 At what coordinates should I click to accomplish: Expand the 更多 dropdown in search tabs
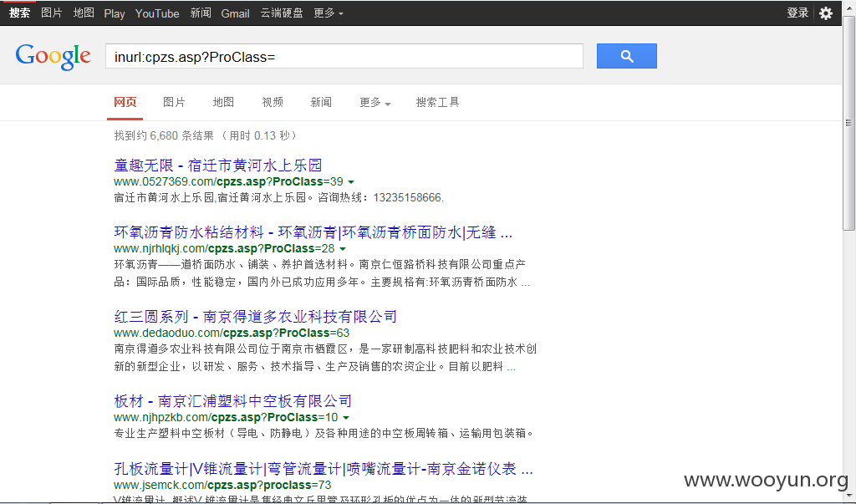[375, 102]
